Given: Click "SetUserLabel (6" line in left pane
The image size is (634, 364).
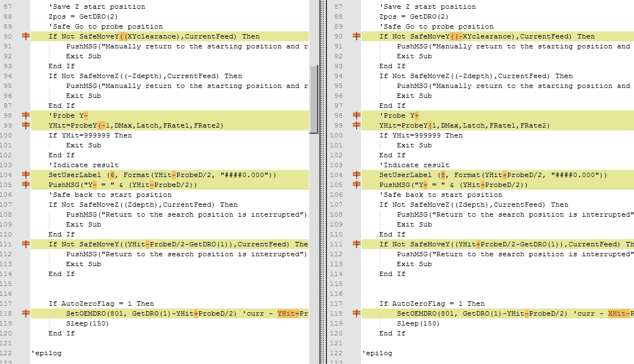Looking at the screenshot, I should pos(162,175).
